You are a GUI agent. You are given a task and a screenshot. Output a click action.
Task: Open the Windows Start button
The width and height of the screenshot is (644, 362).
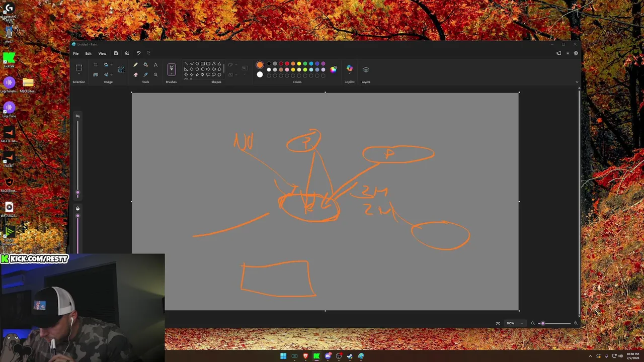tap(283, 356)
